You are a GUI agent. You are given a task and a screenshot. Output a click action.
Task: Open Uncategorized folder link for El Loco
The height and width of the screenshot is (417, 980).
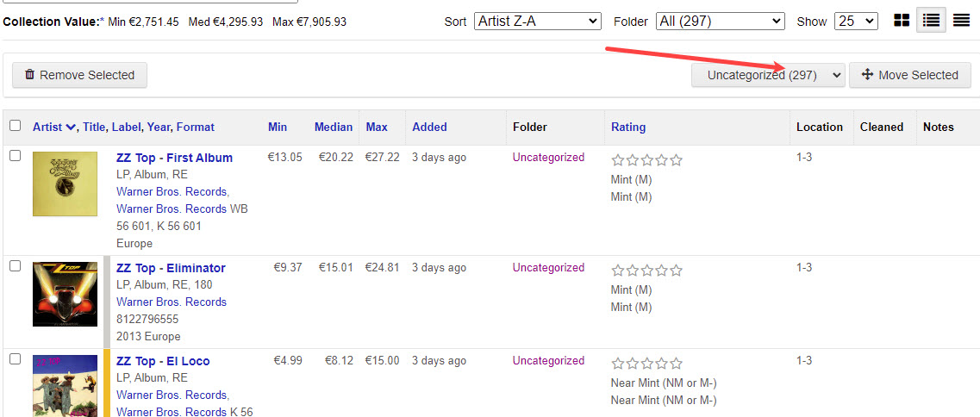(548, 361)
